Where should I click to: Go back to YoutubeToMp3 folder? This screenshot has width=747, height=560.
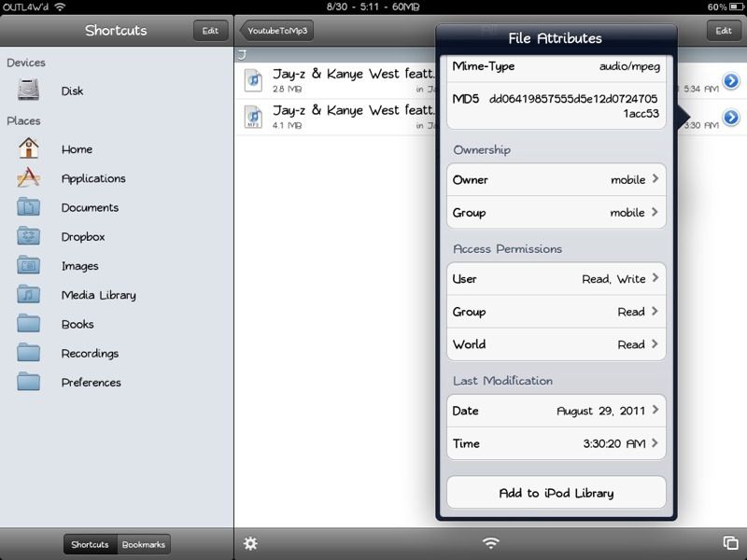[276, 31]
